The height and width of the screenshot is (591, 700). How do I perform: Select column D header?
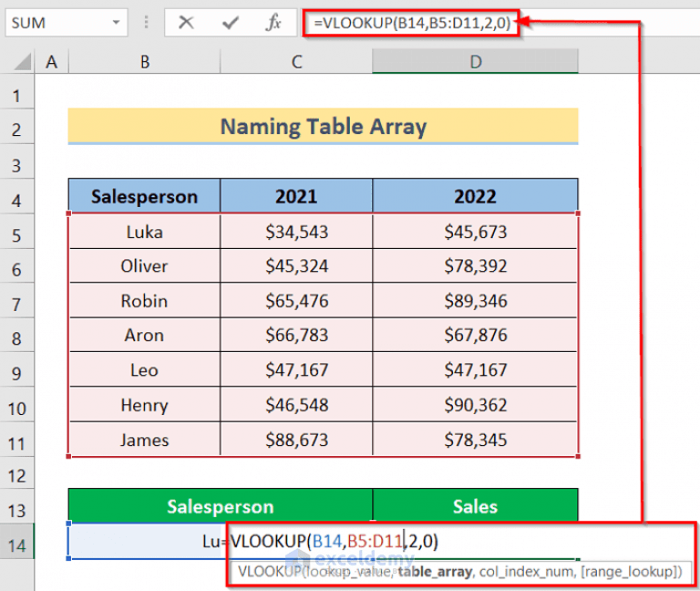tap(475, 62)
